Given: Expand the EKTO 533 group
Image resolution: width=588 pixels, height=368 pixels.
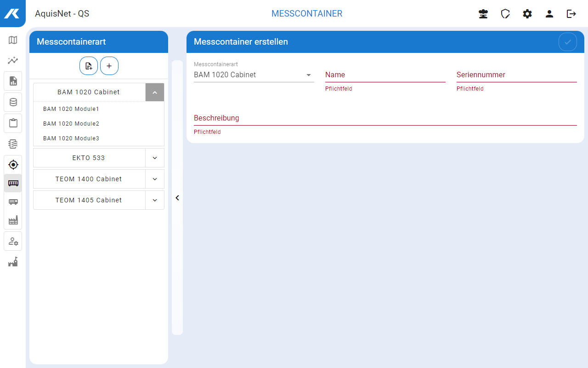Looking at the screenshot, I should pyautogui.click(x=155, y=158).
